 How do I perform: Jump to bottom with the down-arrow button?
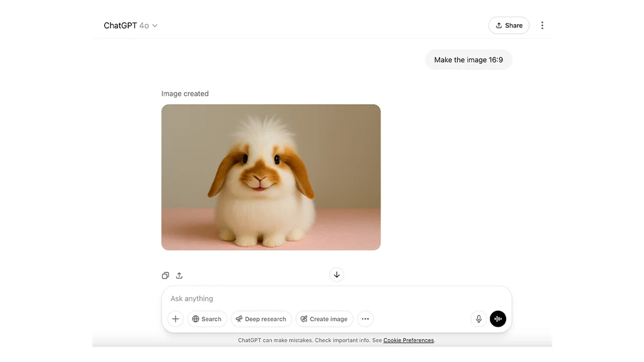click(336, 275)
